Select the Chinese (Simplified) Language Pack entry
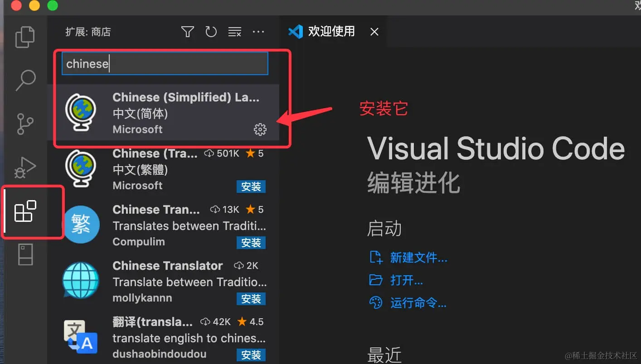The height and width of the screenshot is (364, 641). click(163, 112)
